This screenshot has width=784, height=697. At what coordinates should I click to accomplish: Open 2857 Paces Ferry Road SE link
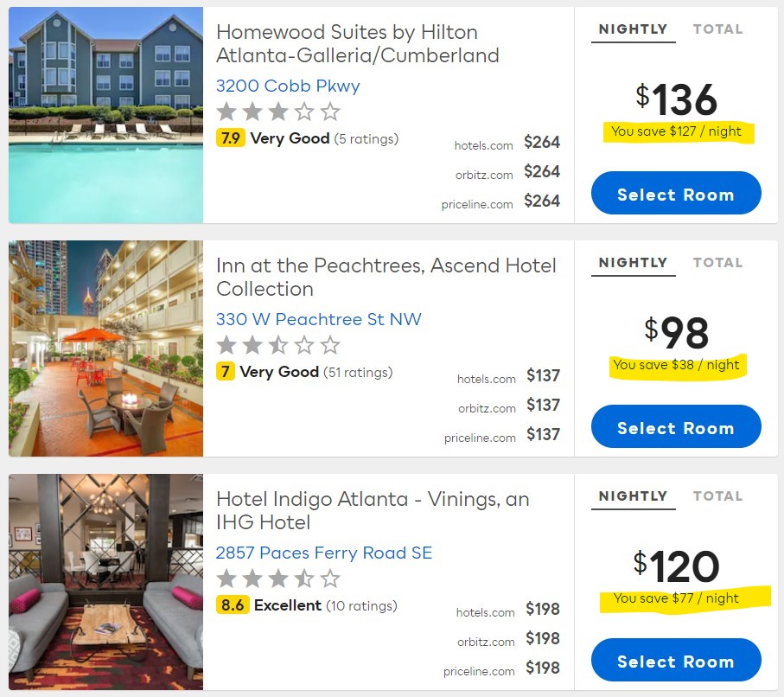click(x=323, y=553)
